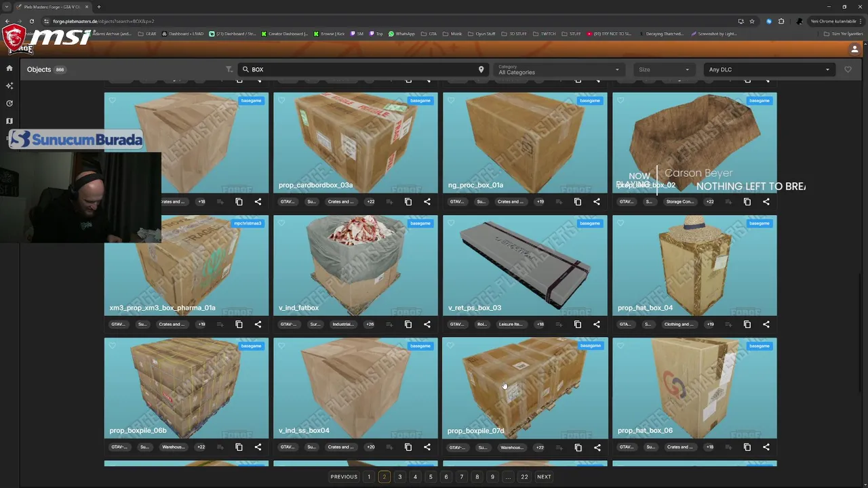868x488 pixels.
Task: Share the v_ind_fatbox object
Action: [x=427, y=324]
